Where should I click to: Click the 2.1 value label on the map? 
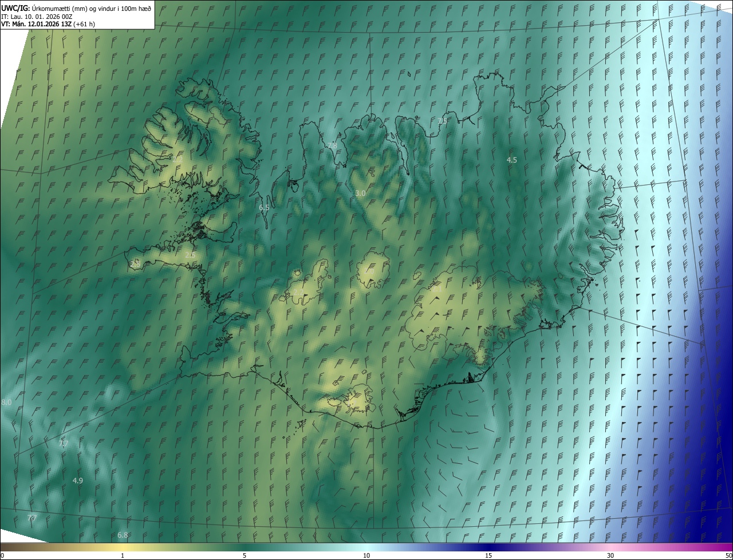pyautogui.click(x=437, y=289)
